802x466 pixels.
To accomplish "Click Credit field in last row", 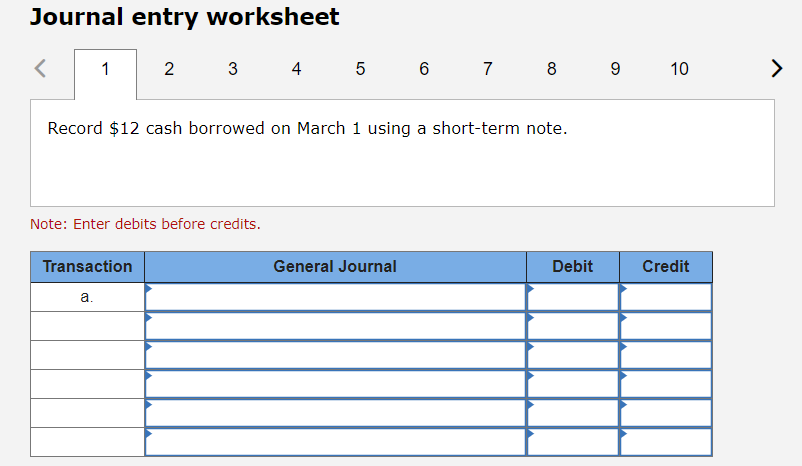I will click(x=666, y=442).
